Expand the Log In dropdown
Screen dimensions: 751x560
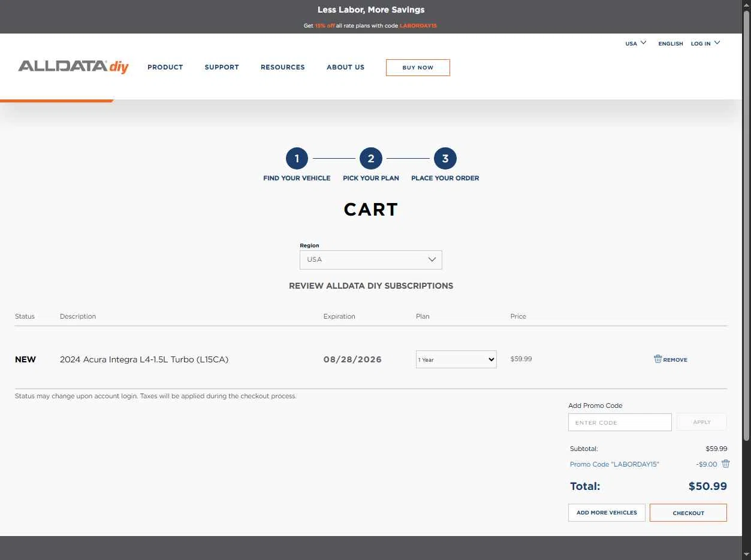pos(705,43)
